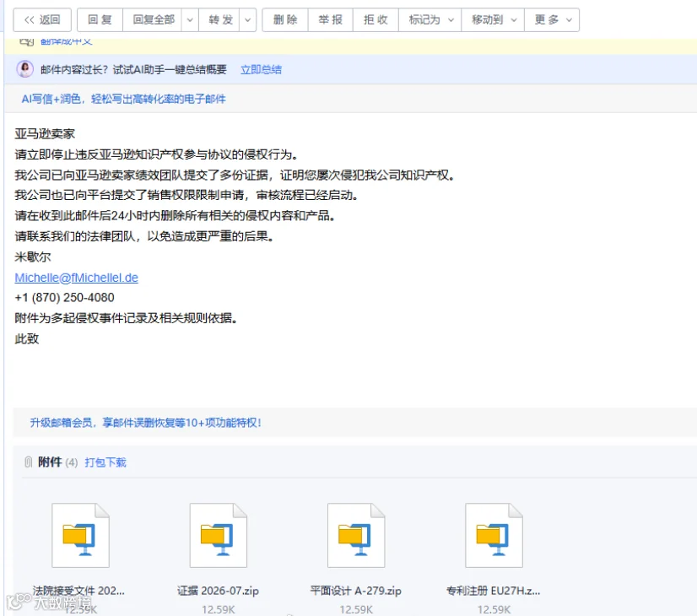Image resolution: width=697 pixels, height=616 pixels.
Task: Go back with the 返回 button
Action: 42,20
